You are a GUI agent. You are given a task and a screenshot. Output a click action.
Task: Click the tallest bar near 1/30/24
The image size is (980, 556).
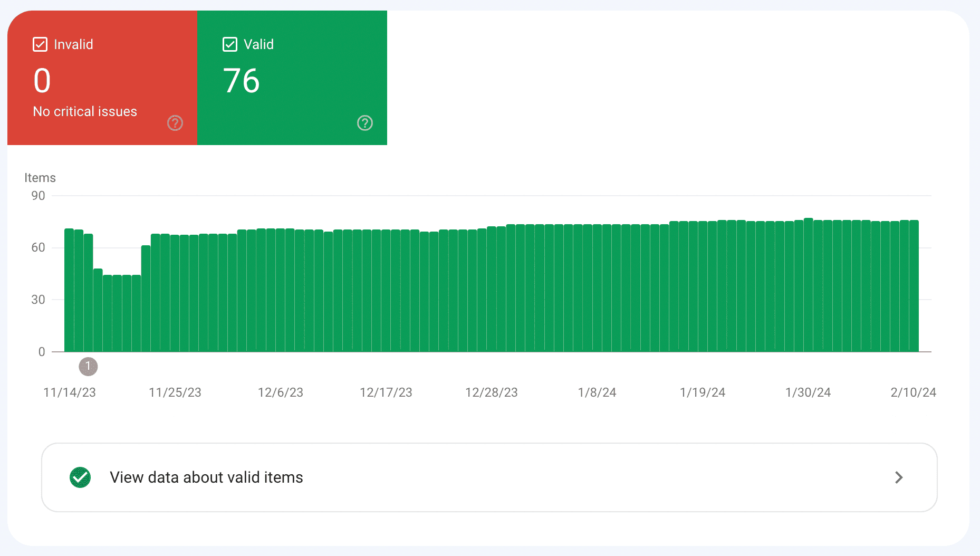coord(808,285)
